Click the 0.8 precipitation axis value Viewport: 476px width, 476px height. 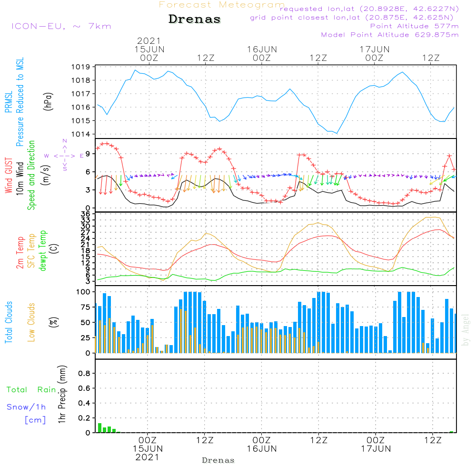tap(84, 373)
